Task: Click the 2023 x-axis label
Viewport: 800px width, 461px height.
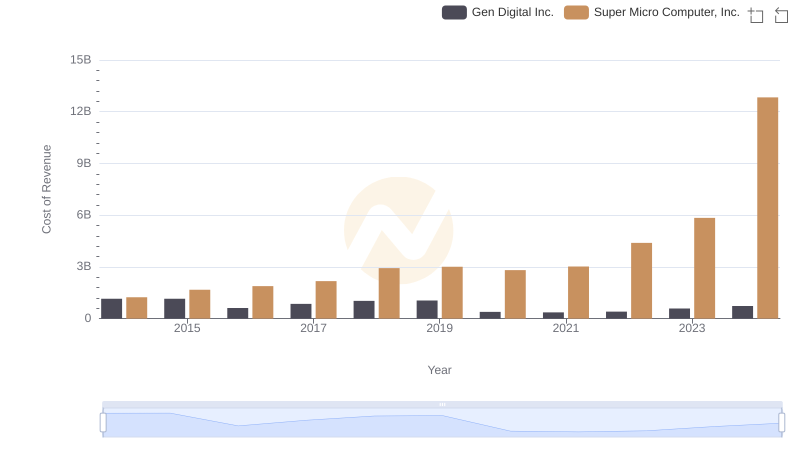Action: click(x=692, y=328)
